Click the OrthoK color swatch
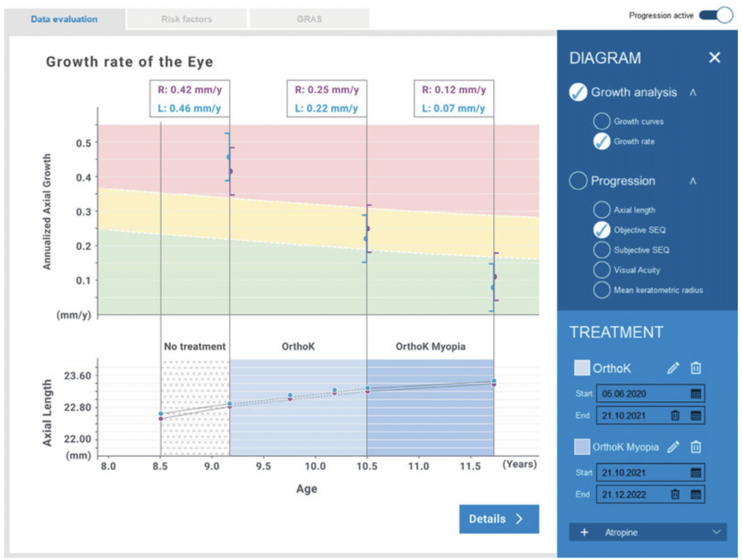The width and height of the screenshot is (742, 560). pos(582,368)
